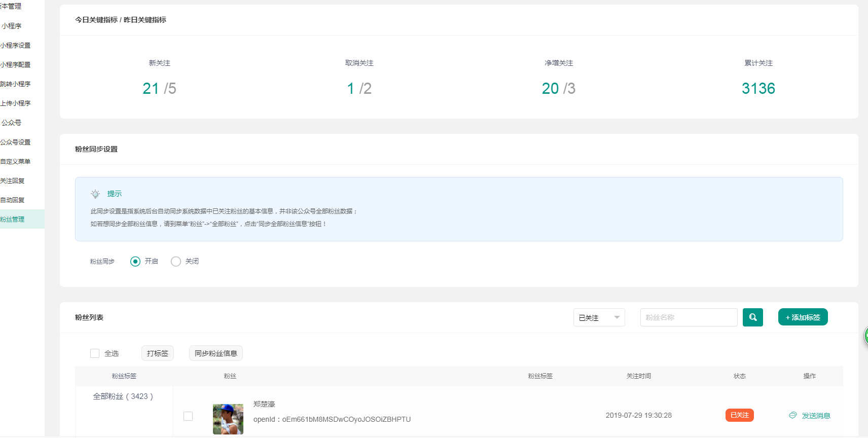Screen dimensions: 868x438
Task: Click the message icon beside 发送消息
Action: click(793, 415)
